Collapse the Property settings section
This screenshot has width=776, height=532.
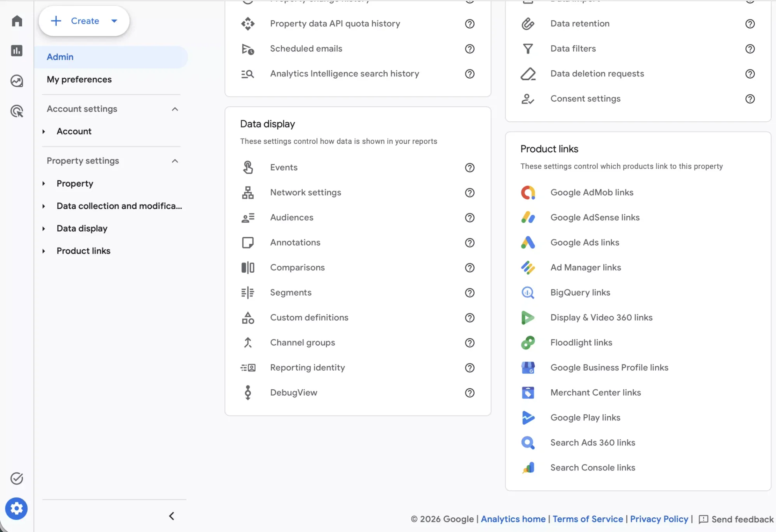[x=175, y=161]
